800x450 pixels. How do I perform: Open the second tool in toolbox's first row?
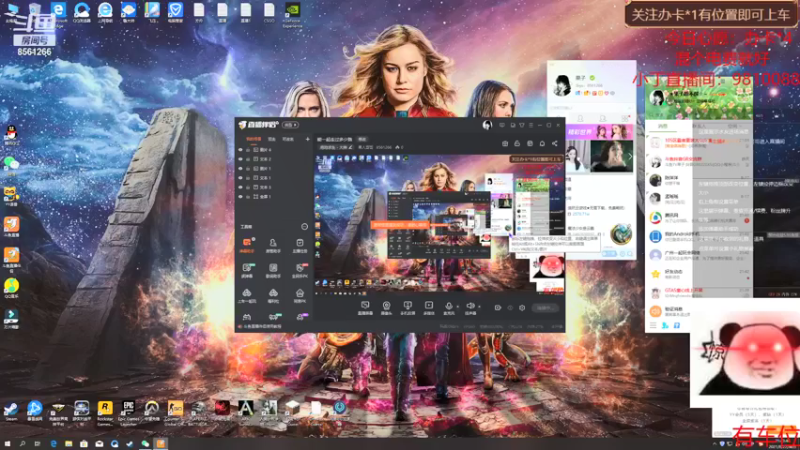pos(273,244)
